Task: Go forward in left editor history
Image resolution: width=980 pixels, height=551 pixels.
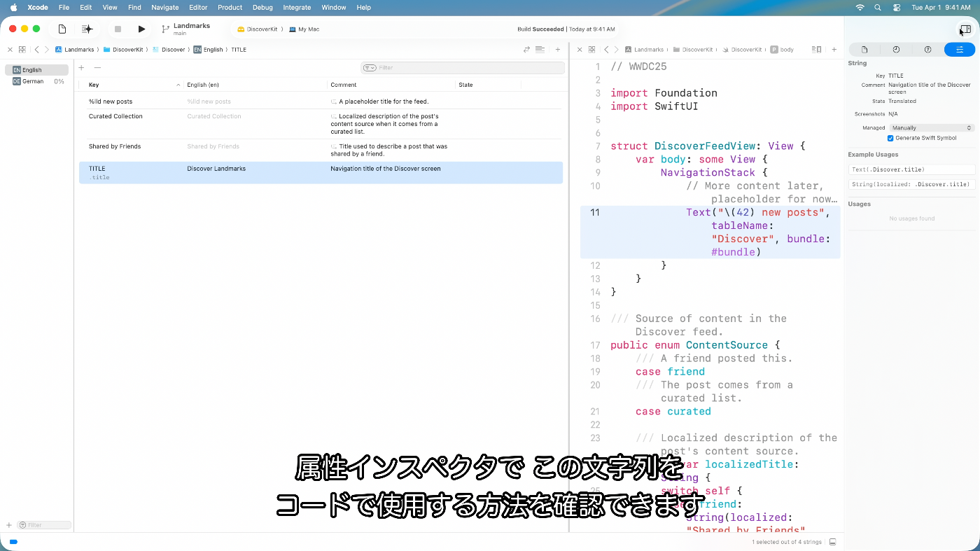Action: [x=46, y=50]
